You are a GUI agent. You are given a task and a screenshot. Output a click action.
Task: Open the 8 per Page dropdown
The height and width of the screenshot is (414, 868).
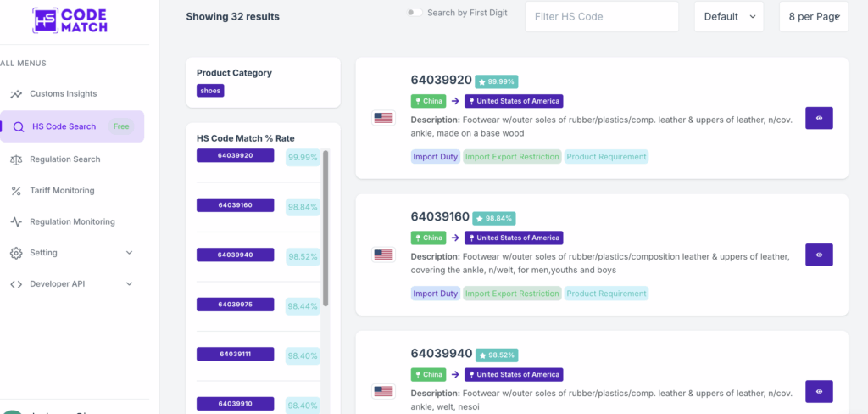coord(813,17)
